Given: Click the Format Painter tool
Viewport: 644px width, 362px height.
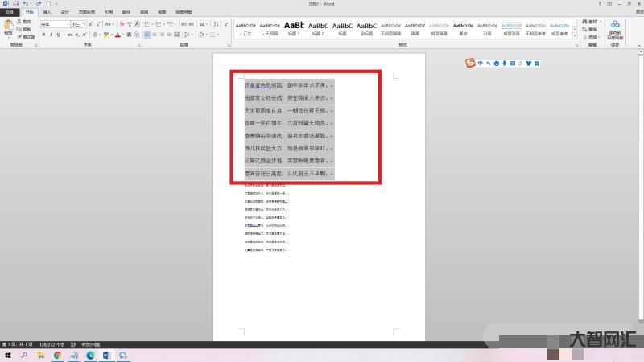Looking at the screenshot, I should pyautogui.click(x=27, y=36).
